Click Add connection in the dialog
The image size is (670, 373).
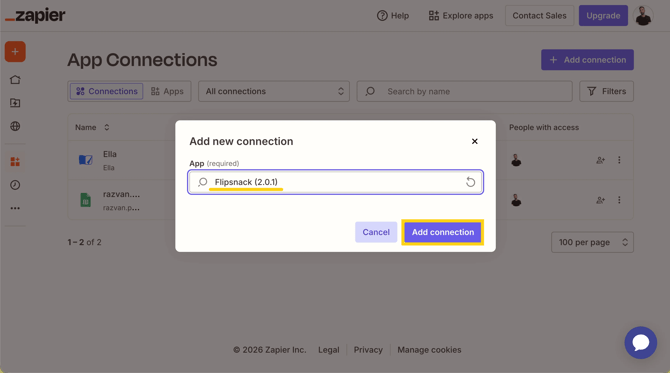(x=443, y=232)
